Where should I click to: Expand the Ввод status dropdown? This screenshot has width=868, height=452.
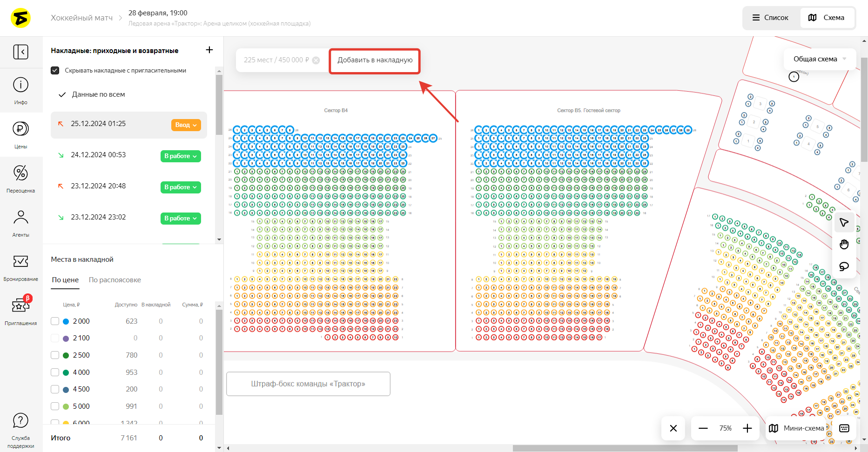(x=186, y=125)
